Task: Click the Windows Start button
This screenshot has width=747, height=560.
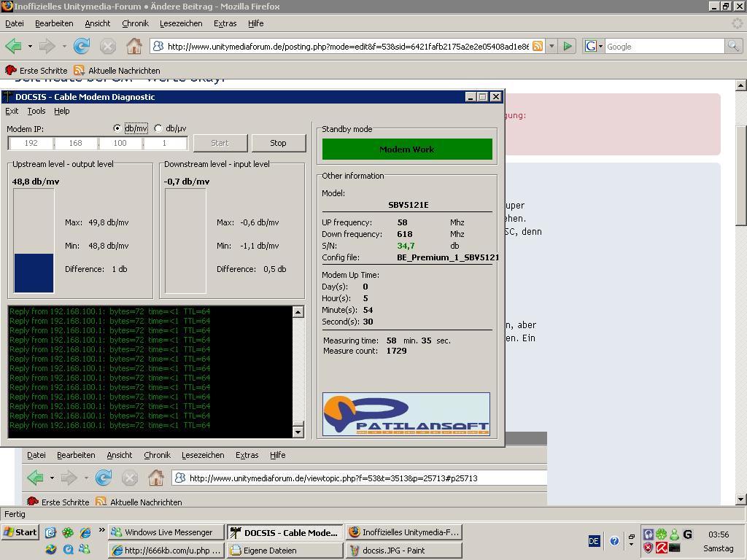Action: tap(20, 532)
